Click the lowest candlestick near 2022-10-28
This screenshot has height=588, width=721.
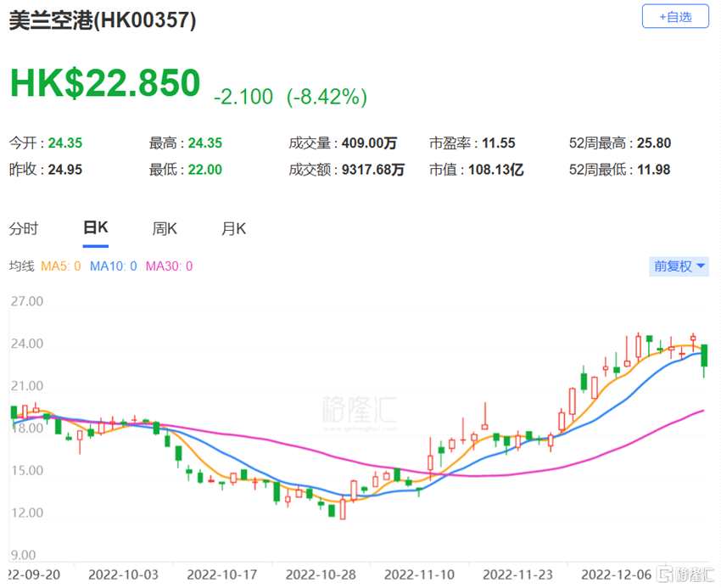tap(343, 509)
